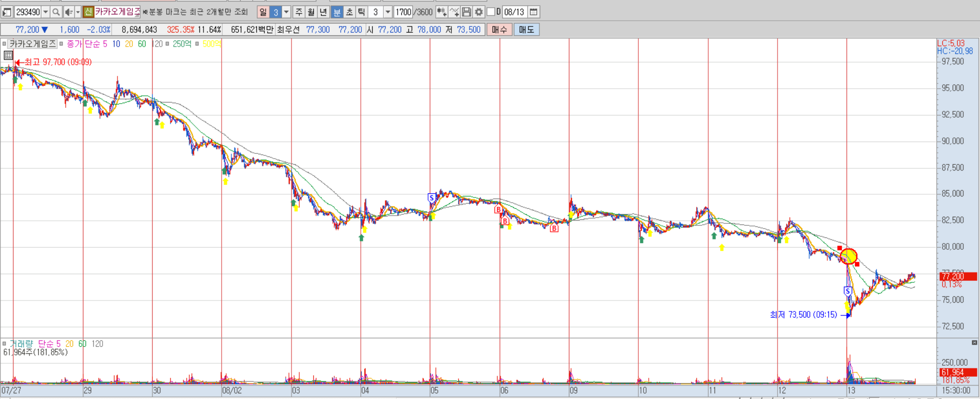The height and width of the screenshot is (399, 980).
Task: Switch to 틱 tick period
Action: click(x=361, y=12)
